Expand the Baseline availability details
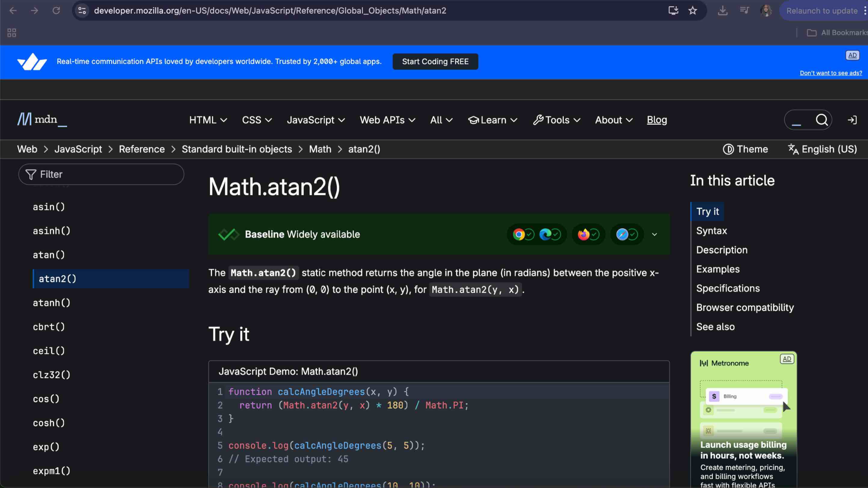Screen dimensions: 868x488 coord(654,235)
